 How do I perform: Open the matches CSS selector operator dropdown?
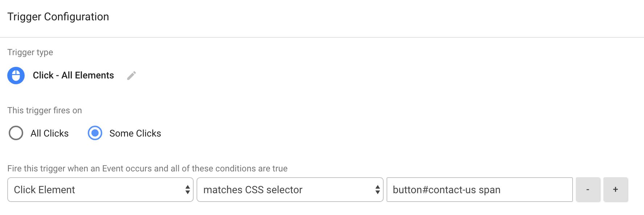290,190
